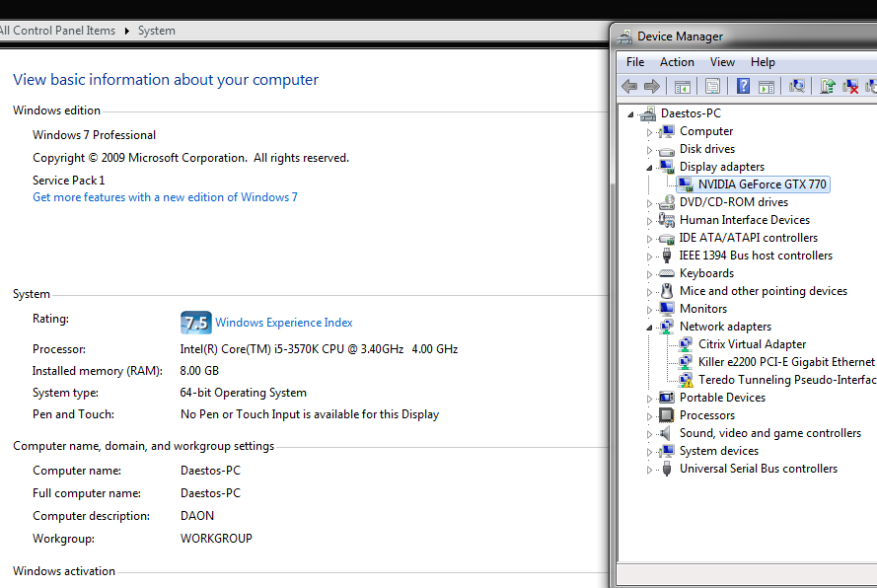Expand the System devices node arrow
This screenshot has height=588, width=877.
coord(649,453)
